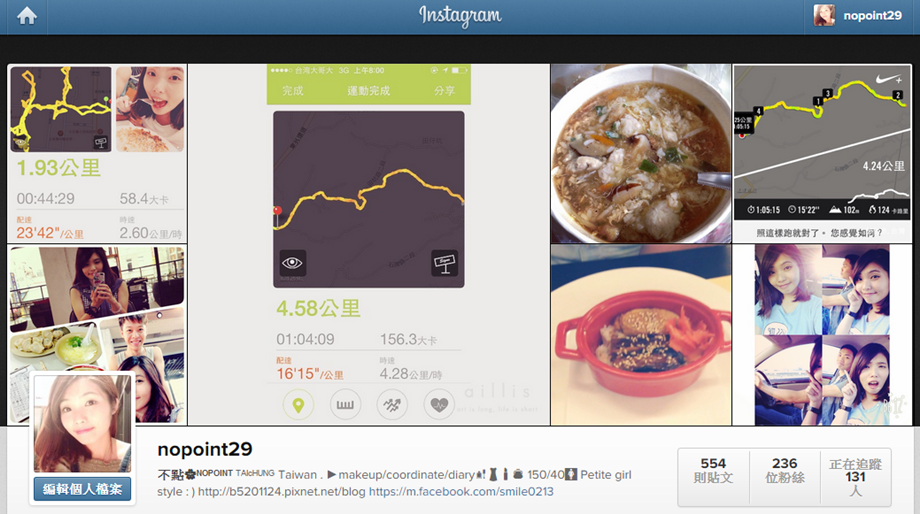This screenshot has width=920, height=514.
Task: Click the 編輯個人檔案 edit profile button
Action: click(82, 489)
